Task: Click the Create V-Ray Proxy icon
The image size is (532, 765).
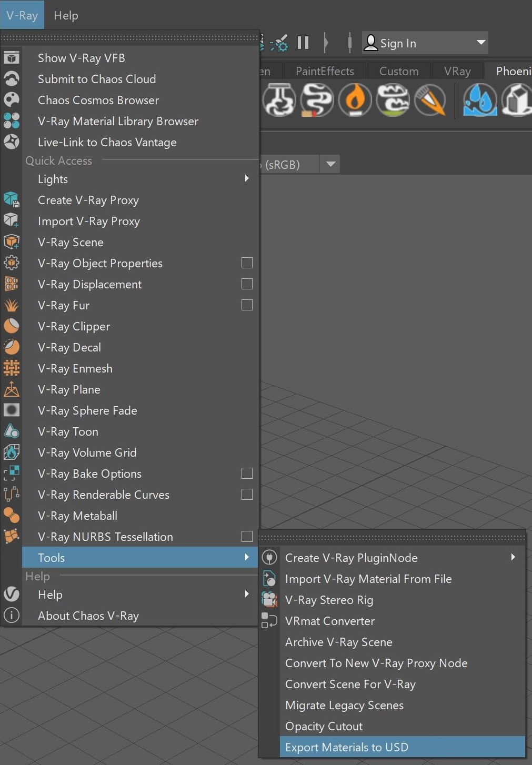Action: [12, 199]
